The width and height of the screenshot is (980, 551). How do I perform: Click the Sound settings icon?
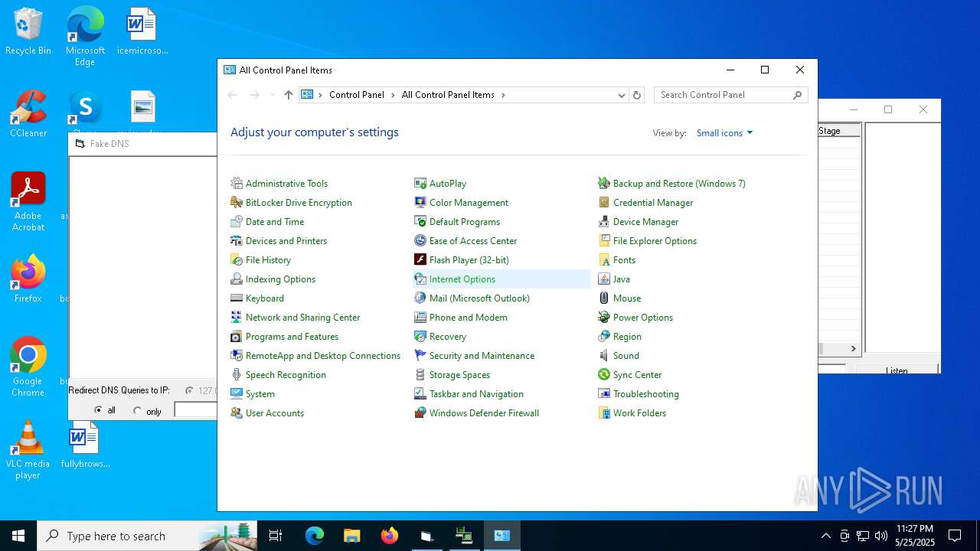tap(604, 356)
